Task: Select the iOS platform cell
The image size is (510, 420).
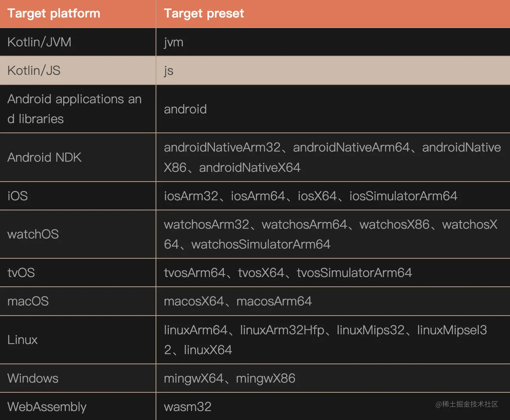Action: tap(18, 196)
